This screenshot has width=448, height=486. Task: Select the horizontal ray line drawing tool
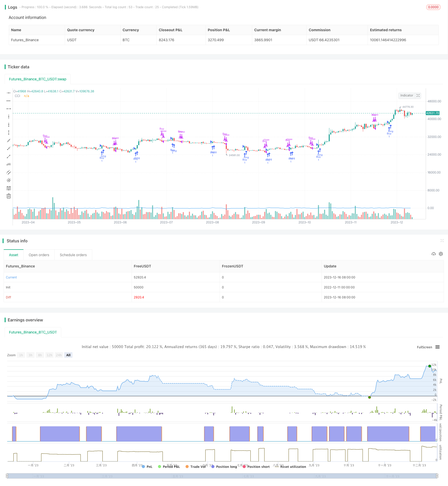9,101
